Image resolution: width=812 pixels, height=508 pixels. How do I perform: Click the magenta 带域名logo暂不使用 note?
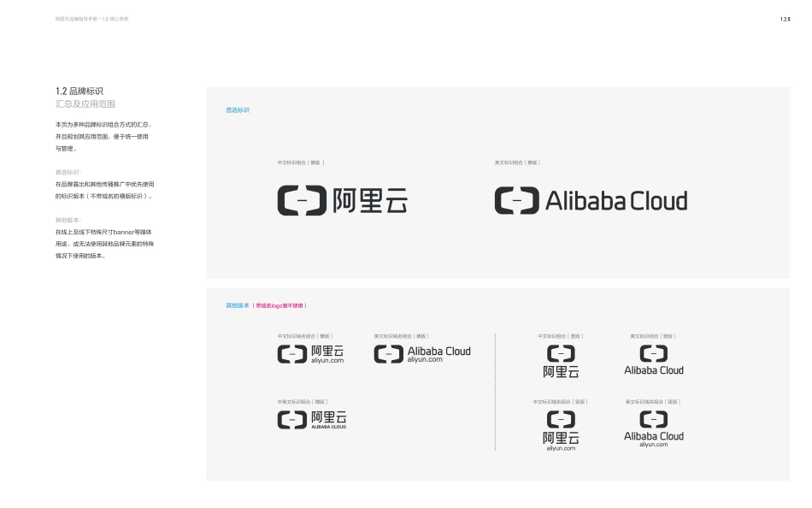coord(279,305)
